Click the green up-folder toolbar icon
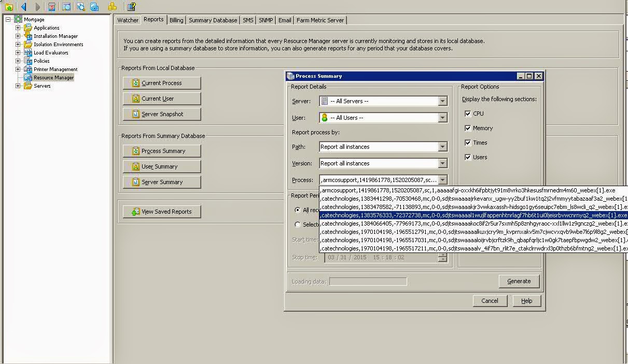 pos(9,7)
